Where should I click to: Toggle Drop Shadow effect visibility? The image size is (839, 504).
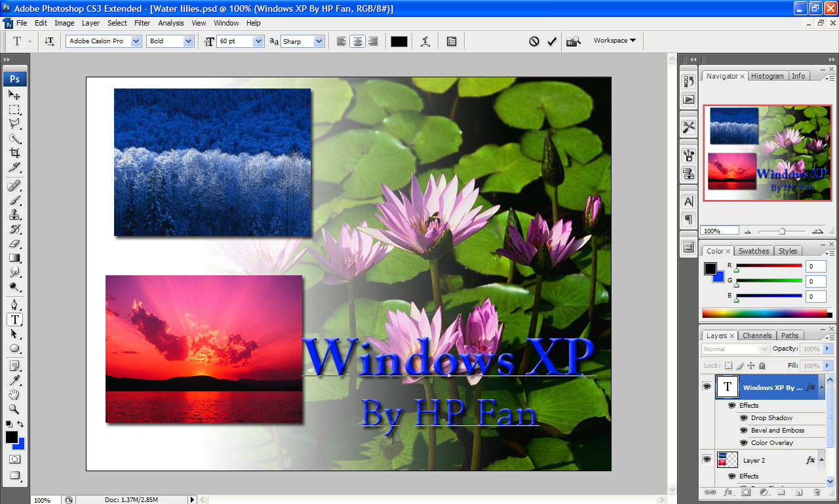tap(744, 418)
